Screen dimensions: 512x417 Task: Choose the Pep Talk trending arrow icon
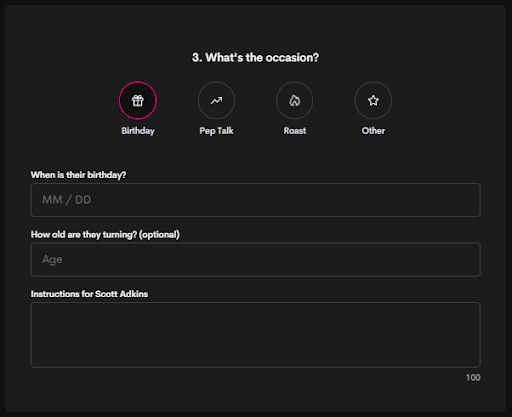[216, 100]
